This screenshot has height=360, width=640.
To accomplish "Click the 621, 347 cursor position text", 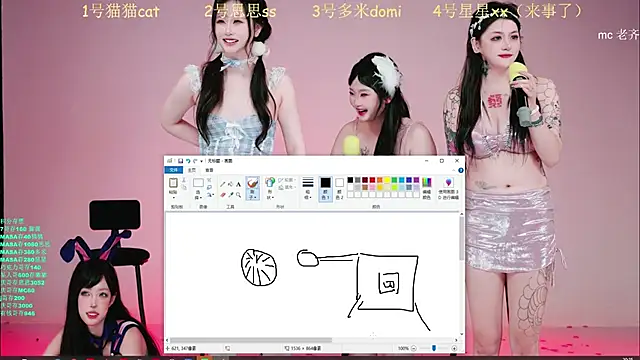I will (184, 348).
